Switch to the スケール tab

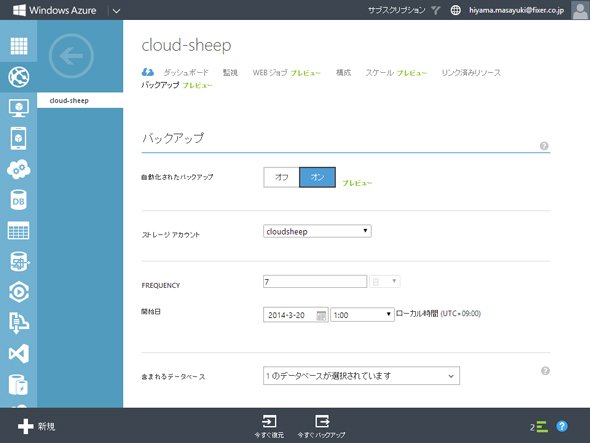click(x=380, y=73)
